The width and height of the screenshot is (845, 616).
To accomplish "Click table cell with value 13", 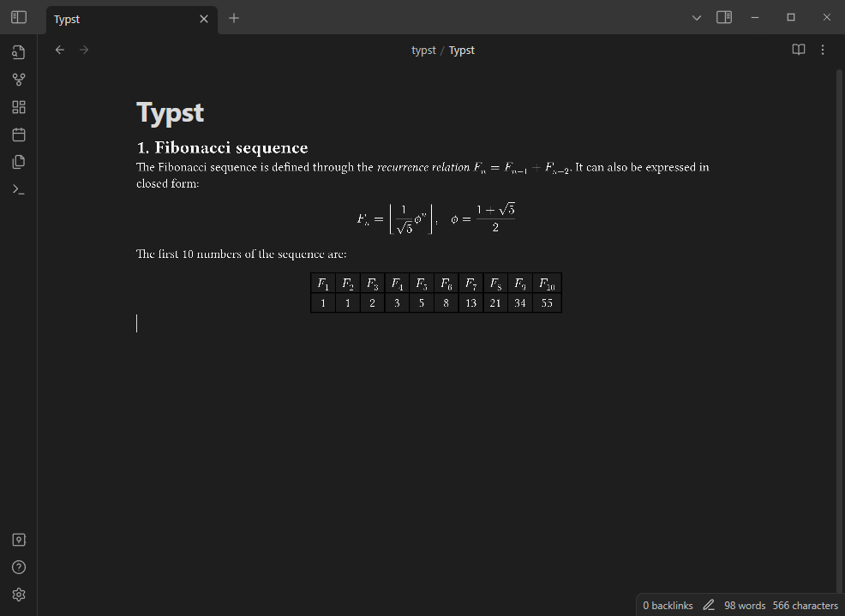I will click(471, 303).
